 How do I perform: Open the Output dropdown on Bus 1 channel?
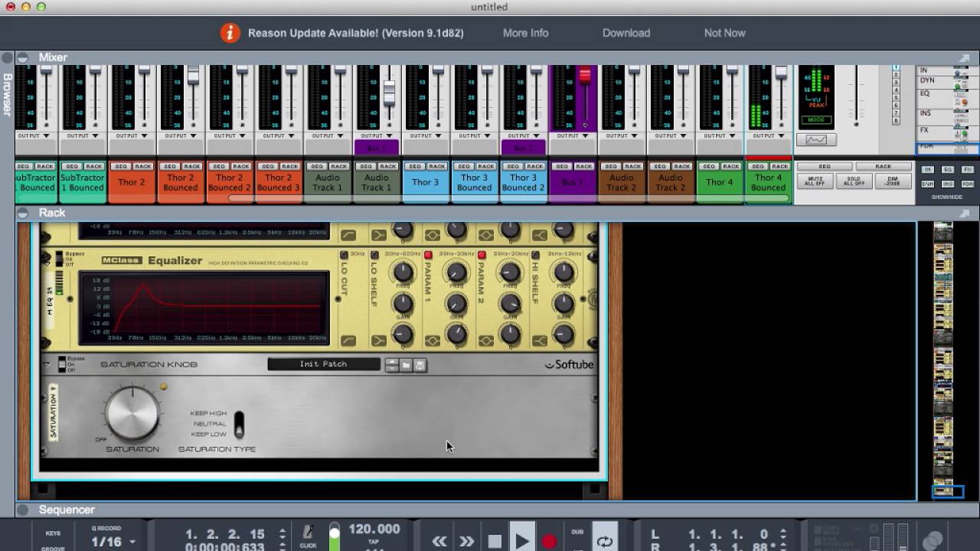pos(572,135)
